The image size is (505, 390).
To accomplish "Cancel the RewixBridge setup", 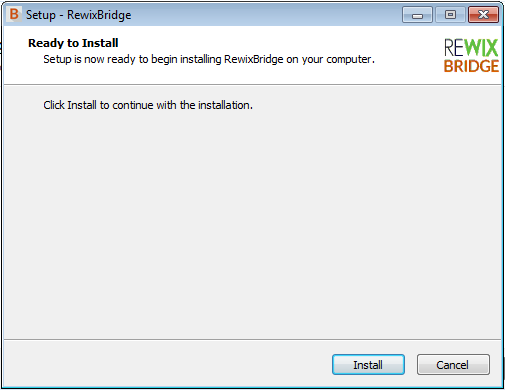I will [453, 365].
